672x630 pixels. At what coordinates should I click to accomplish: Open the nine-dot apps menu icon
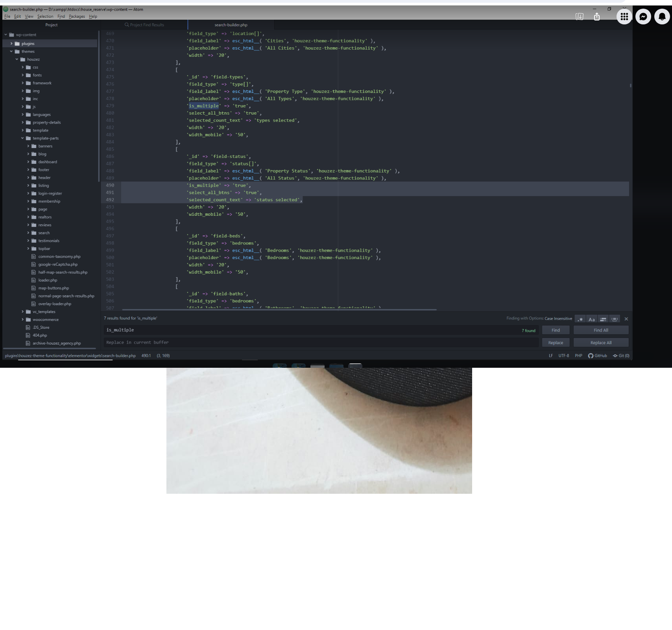624,17
